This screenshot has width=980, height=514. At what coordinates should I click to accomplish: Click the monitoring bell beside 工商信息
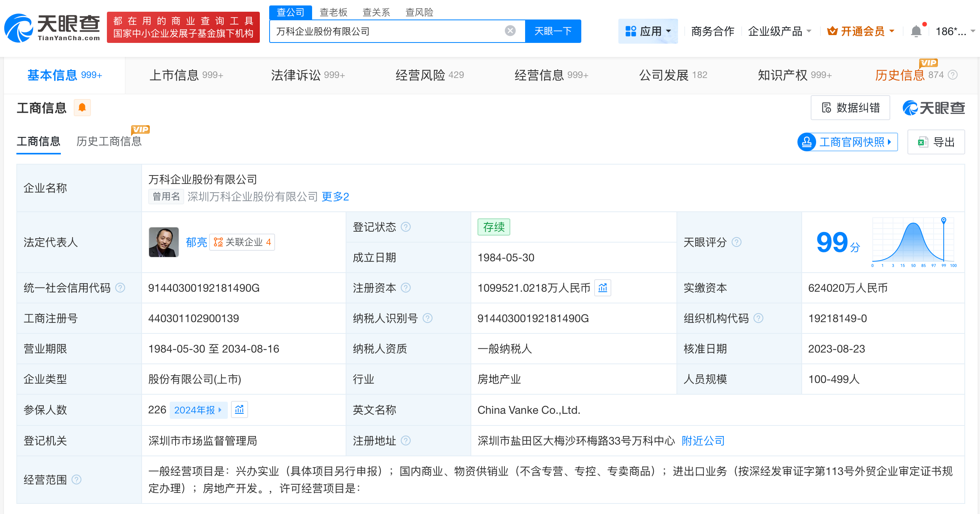pyautogui.click(x=82, y=108)
